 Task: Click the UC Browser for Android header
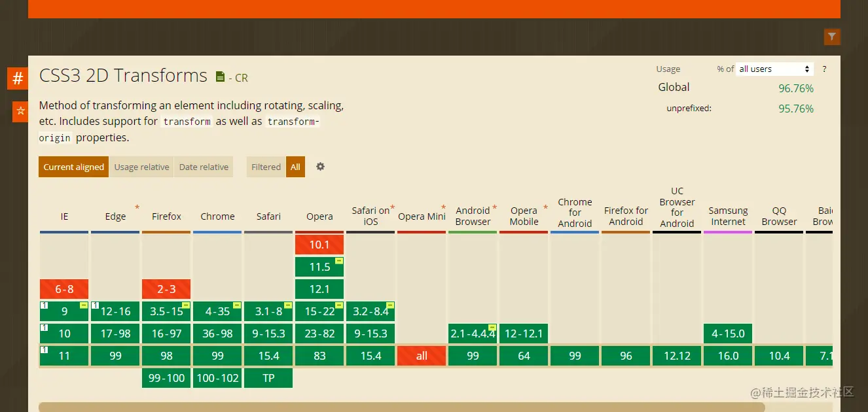coord(677,207)
